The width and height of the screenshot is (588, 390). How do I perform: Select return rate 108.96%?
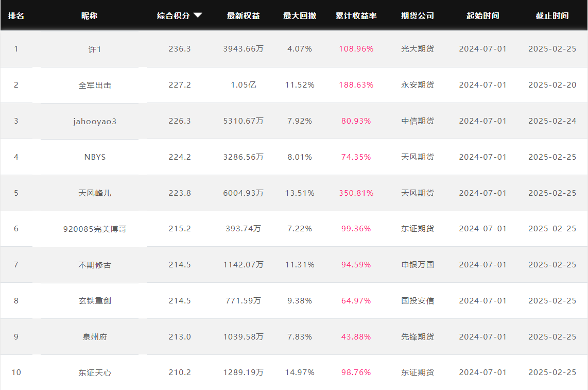pyautogui.click(x=356, y=49)
